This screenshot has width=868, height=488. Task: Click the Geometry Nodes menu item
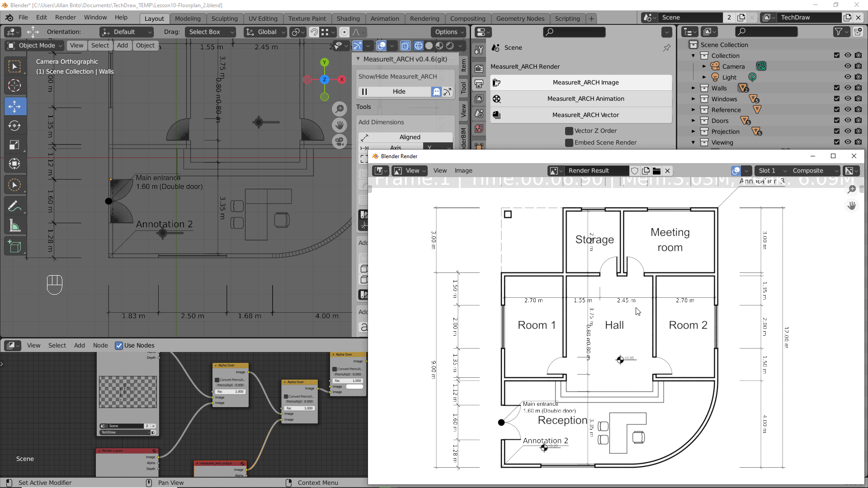pos(520,18)
